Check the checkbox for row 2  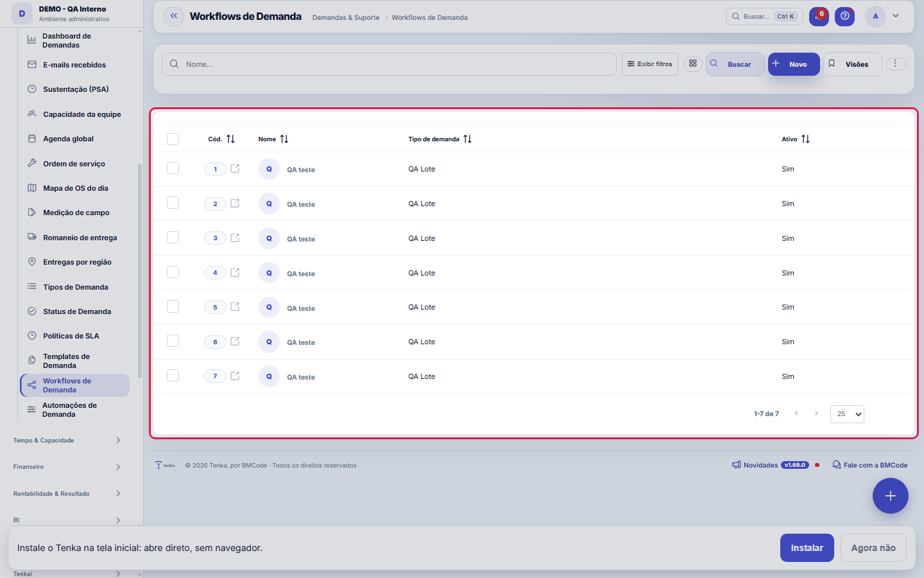[173, 203]
